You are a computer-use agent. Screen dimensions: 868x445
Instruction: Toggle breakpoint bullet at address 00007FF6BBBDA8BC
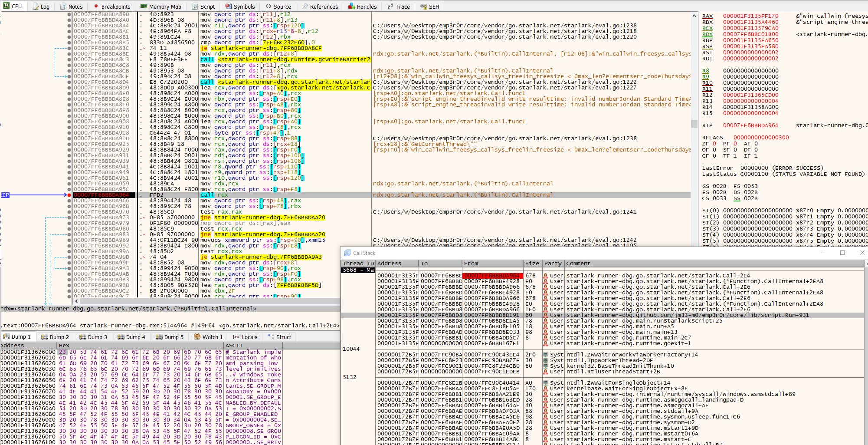point(69,48)
